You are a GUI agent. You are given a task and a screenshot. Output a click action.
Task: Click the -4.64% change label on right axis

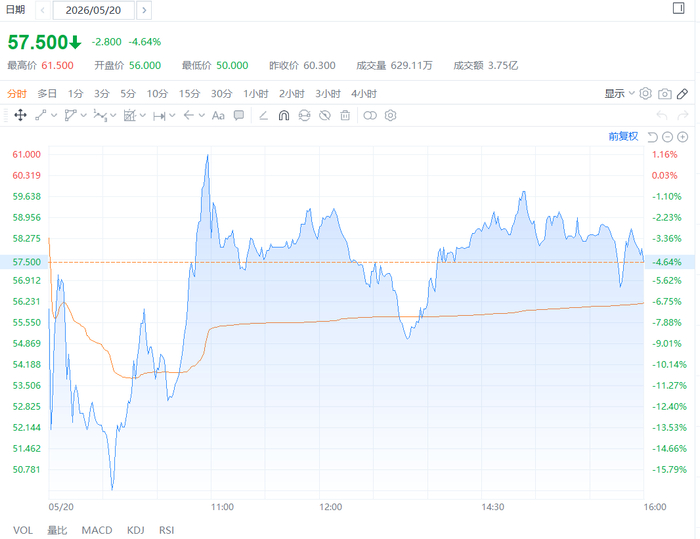(x=667, y=262)
